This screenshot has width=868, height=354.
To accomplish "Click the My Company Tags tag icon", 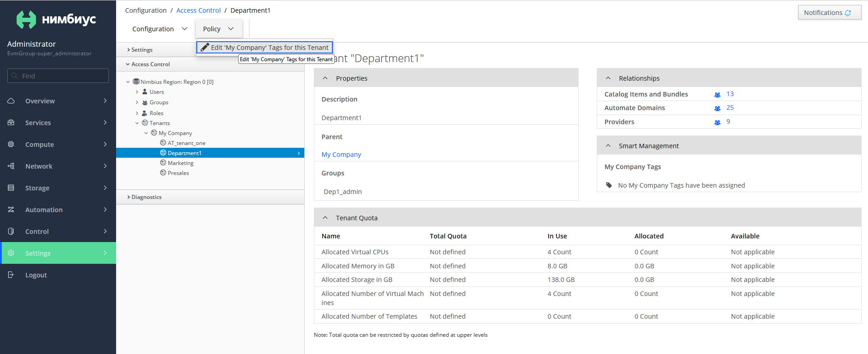I will [x=609, y=185].
